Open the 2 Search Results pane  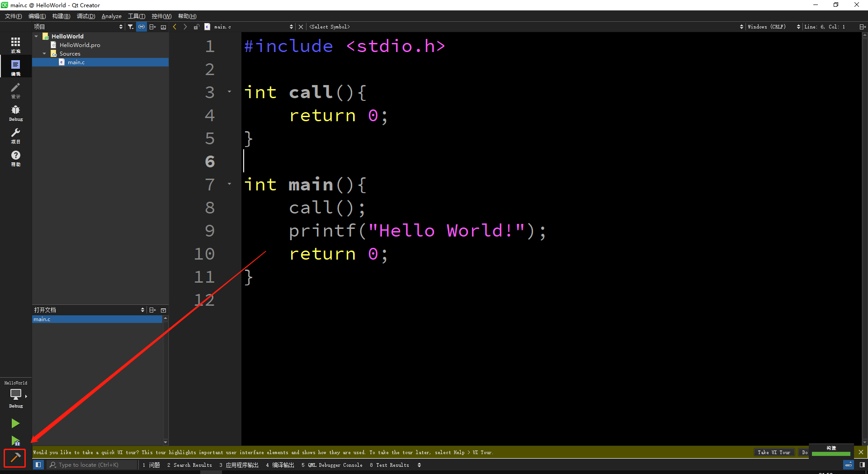(189, 465)
